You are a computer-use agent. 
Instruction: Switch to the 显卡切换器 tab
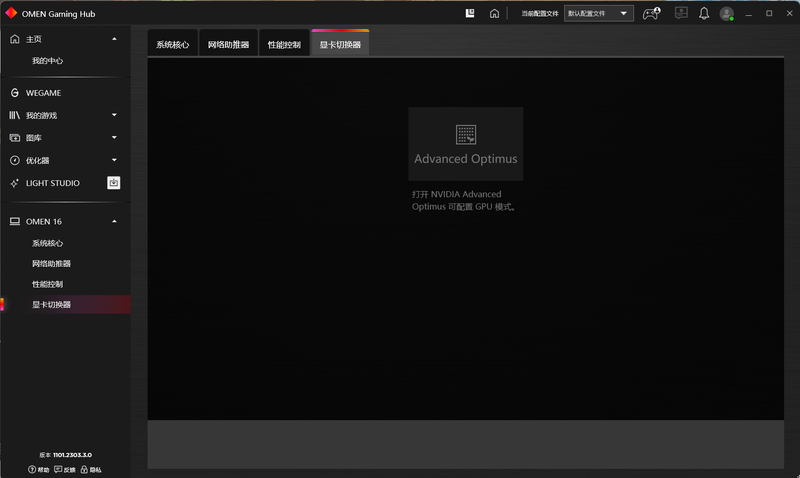point(340,44)
